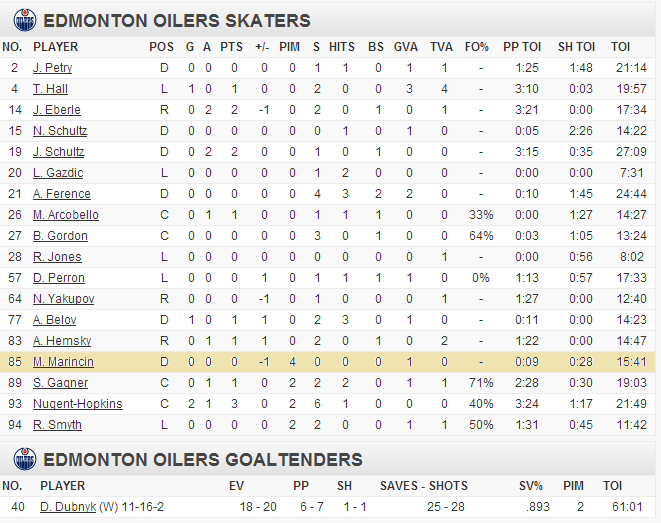The width and height of the screenshot is (661, 523).
Task: Open J. Petry player link
Action: click(53, 68)
